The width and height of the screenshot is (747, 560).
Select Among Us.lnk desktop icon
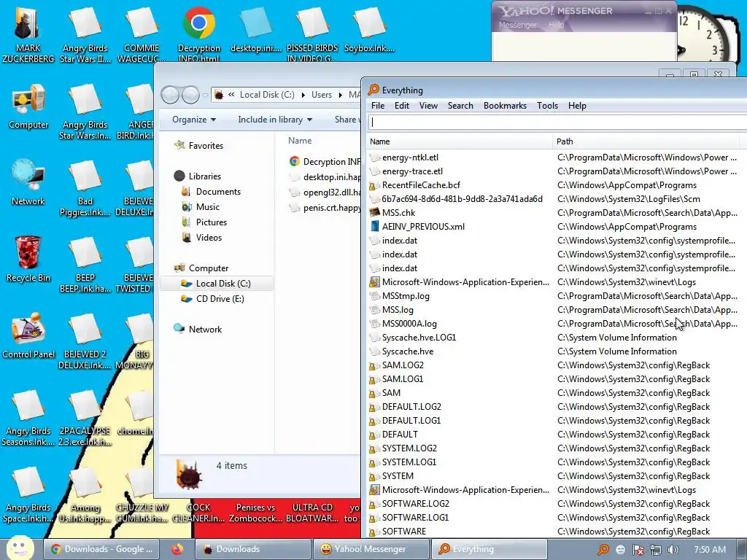(85, 495)
